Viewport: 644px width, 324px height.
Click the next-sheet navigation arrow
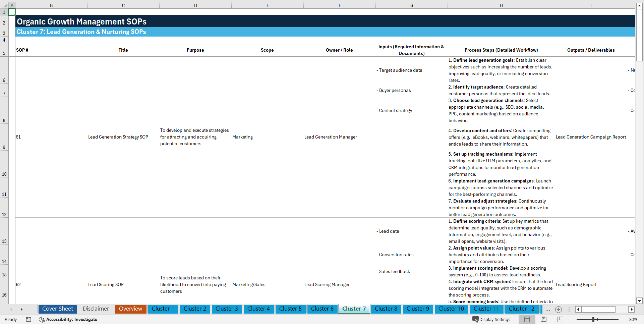[21, 309]
